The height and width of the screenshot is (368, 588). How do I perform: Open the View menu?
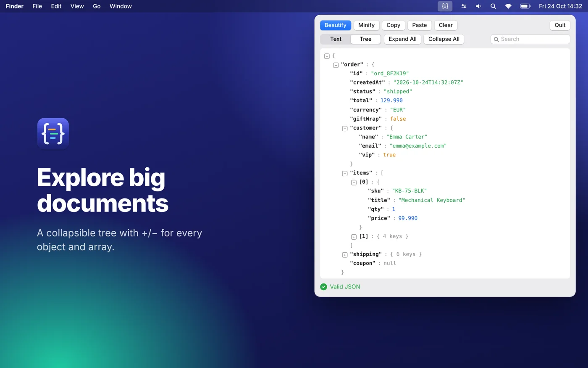(77, 6)
